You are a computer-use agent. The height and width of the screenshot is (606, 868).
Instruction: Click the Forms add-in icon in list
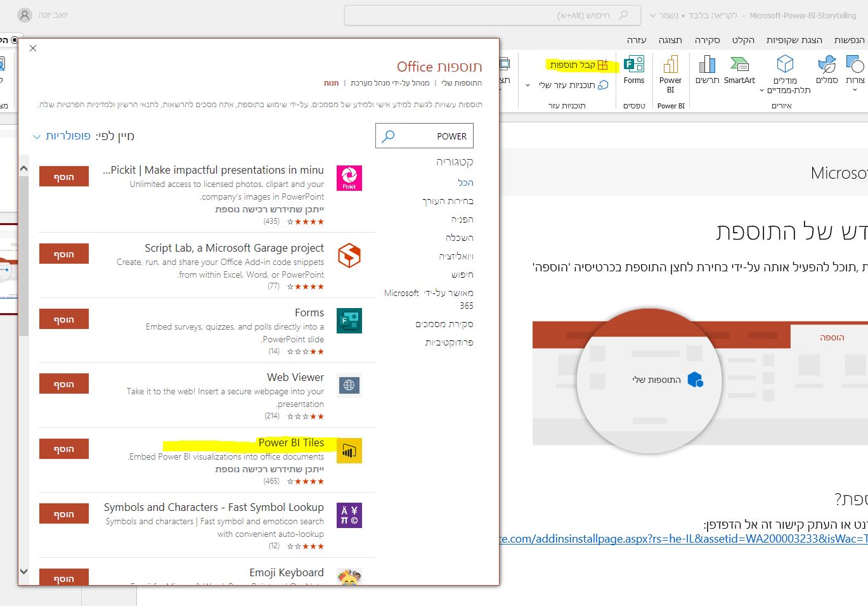coord(349,321)
